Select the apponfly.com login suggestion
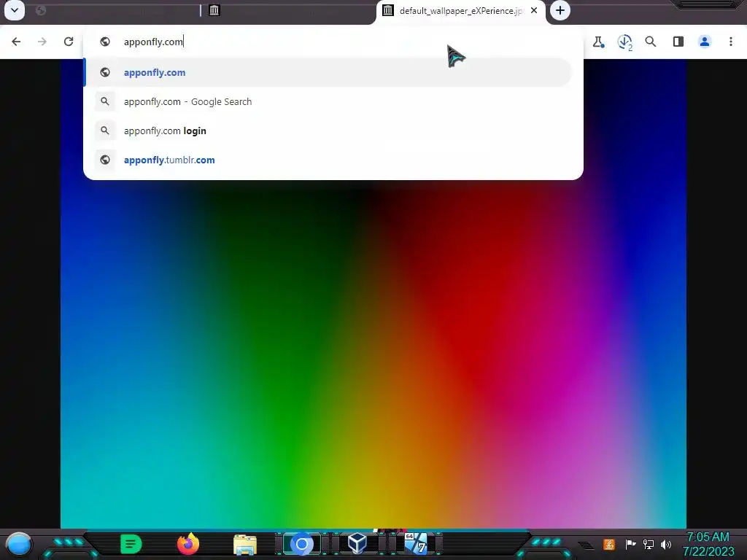 click(328, 131)
